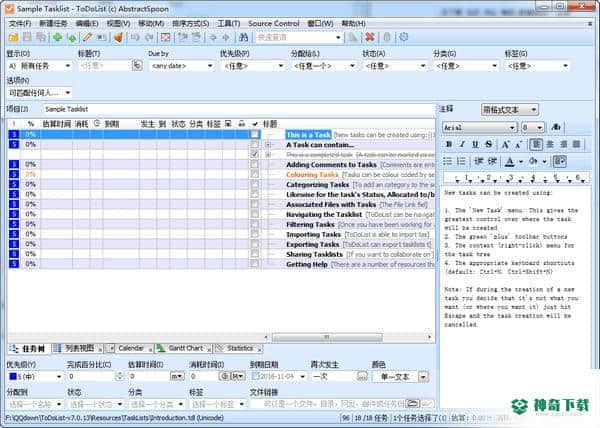Click the undo arrow toolbar icon
Viewport: 600px width, 428px height.
(x=135, y=37)
